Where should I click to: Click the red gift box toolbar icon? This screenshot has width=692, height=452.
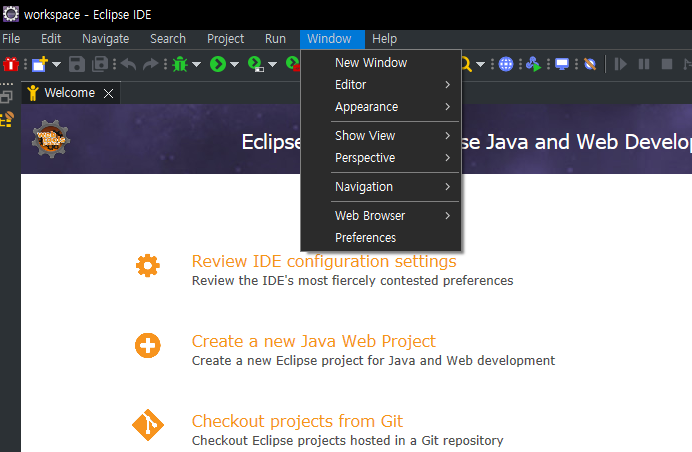tap(11, 64)
